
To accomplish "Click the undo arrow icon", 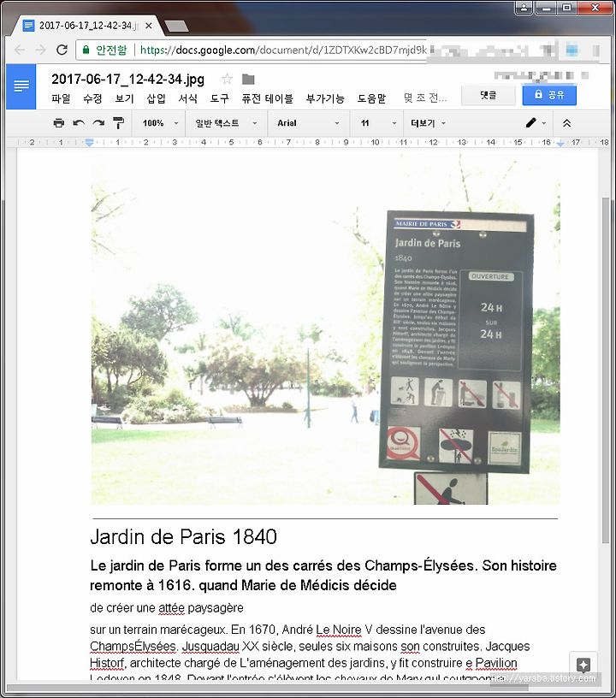I will 79,123.
